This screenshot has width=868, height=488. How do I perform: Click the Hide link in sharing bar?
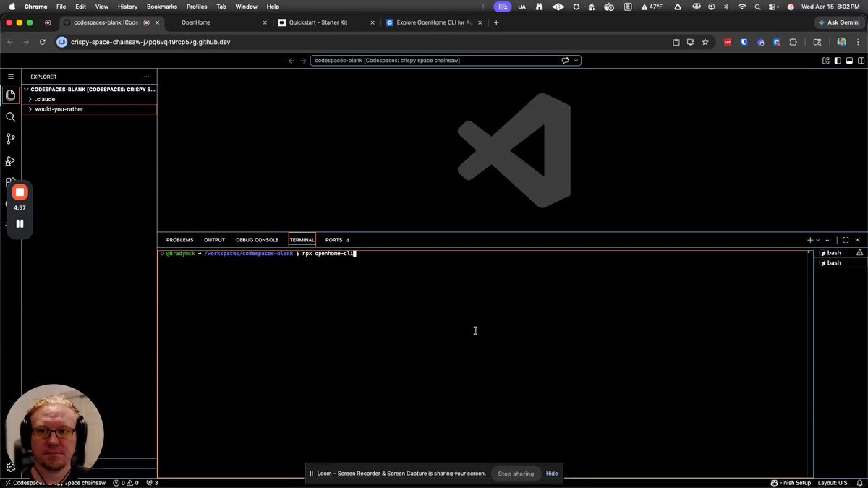(552, 474)
